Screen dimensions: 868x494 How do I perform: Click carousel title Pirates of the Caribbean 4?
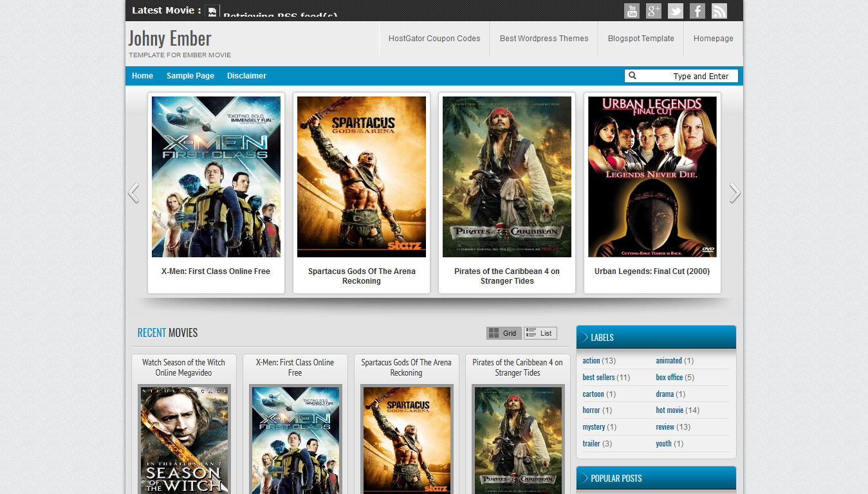(507, 276)
